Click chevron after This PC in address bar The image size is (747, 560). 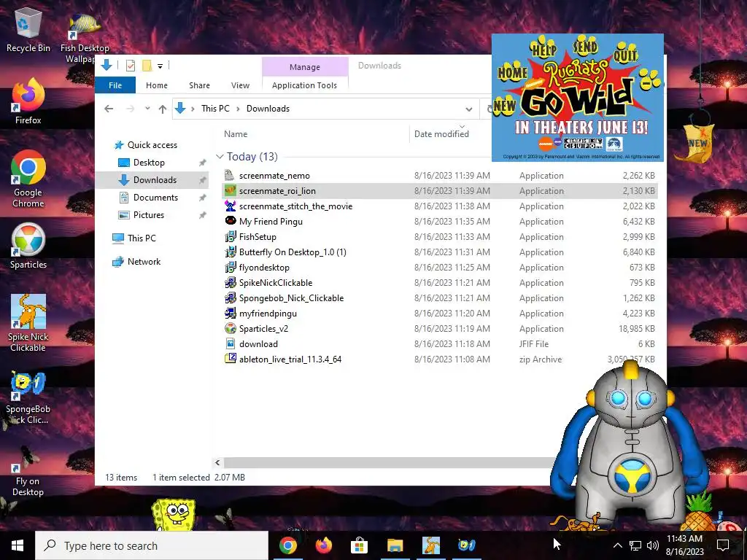click(239, 109)
